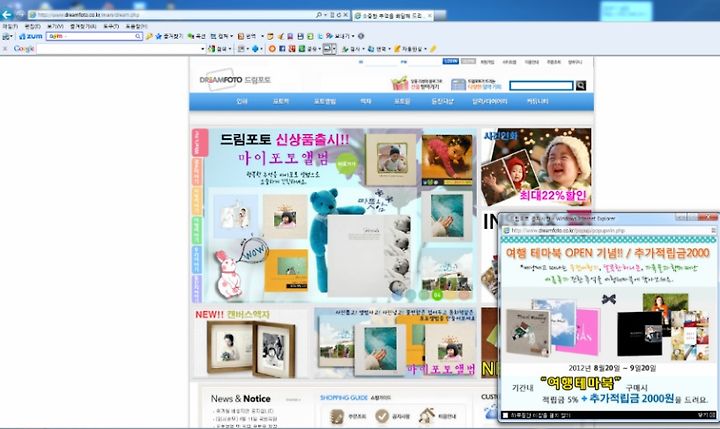Click the refresh icon in address bar
720x429 pixels.
[x=339, y=15]
